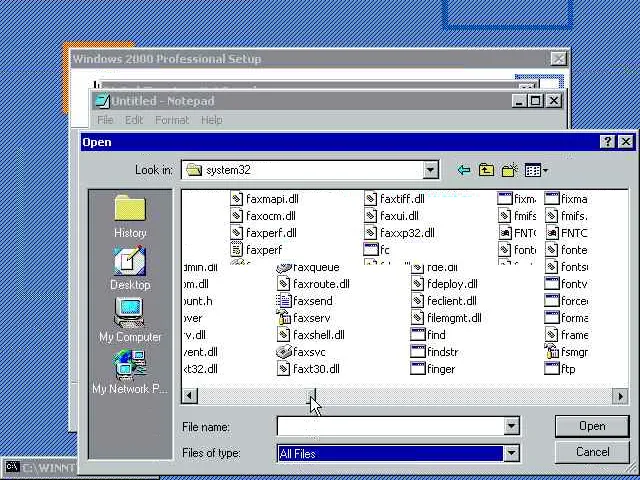Select the finger program file
This screenshot has height=480, width=640.
433,369
